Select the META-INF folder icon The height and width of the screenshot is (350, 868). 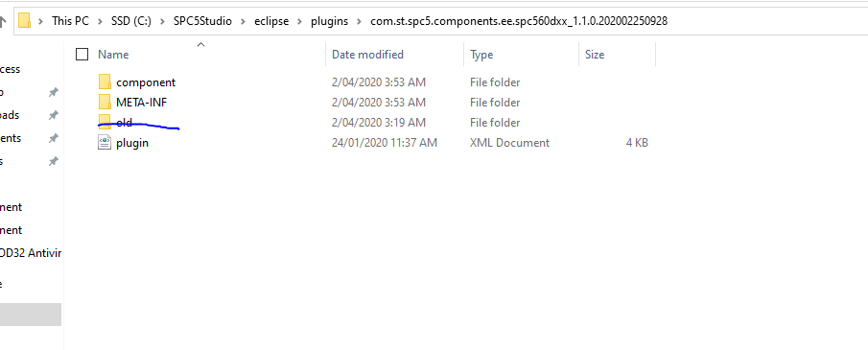point(105,102)
